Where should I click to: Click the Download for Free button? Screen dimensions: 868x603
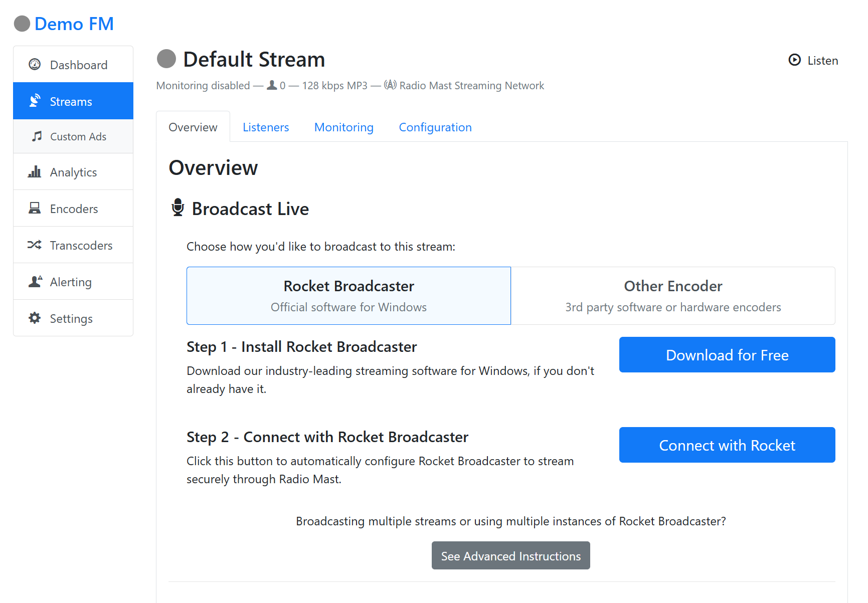[727, 355]
